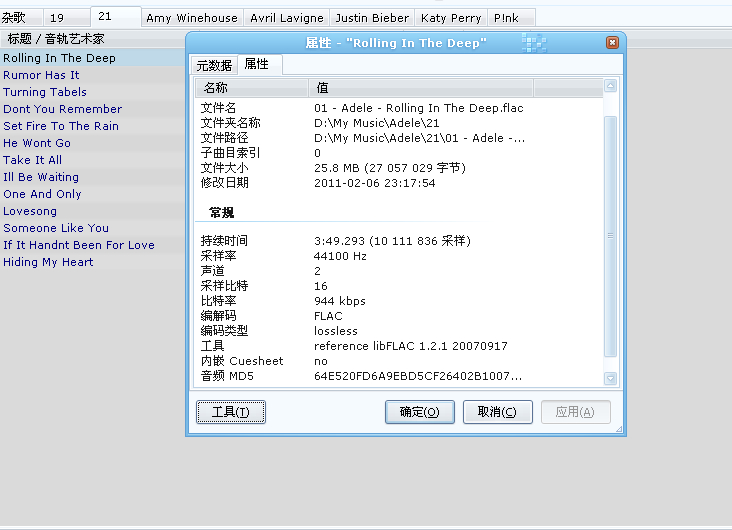Select track Hiding My Heart
732x530 pixels.
click(92, 262)
